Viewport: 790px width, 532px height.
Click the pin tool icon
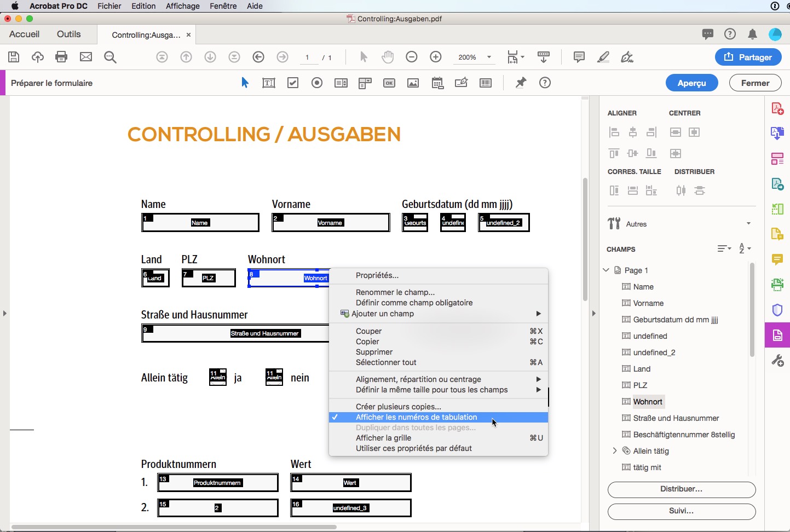tap(521, 83)
